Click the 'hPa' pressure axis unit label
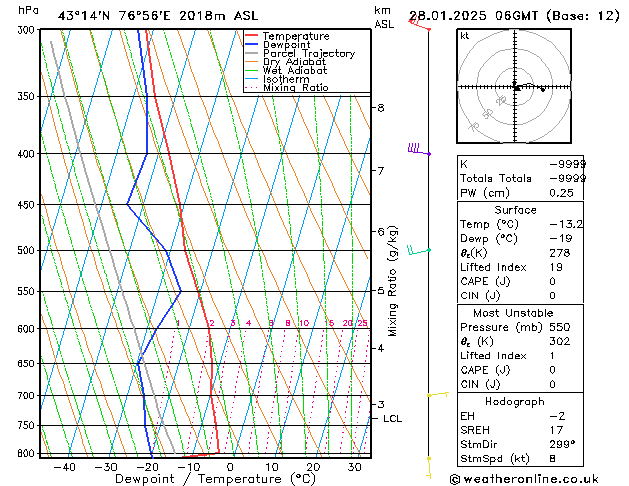This screenshot has width=629, height=486. 28,10
